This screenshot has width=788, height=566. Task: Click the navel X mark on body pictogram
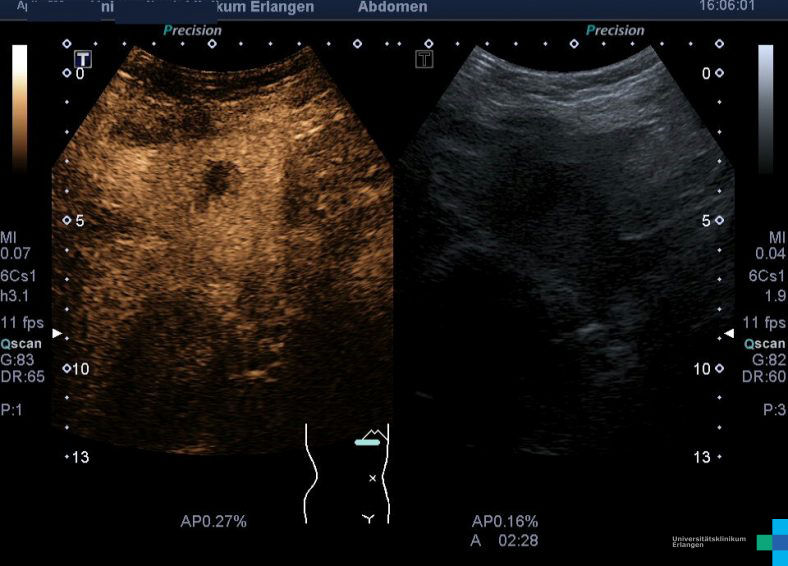(x=373, y=479)
